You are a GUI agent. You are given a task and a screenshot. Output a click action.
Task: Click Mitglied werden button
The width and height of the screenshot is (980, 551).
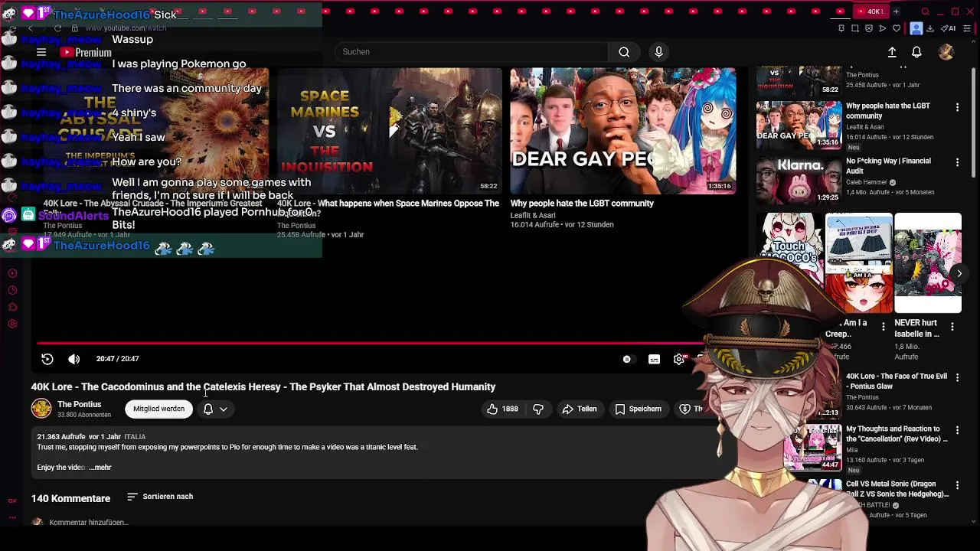point(158,409)
